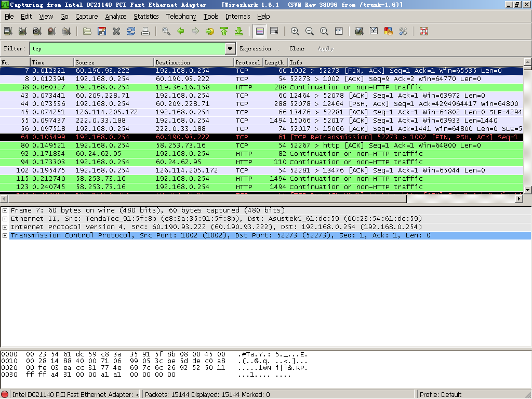The height and width of the screenshot is (399, 532).
Task: Open the Go menu
Action: (x=64, y=16)
